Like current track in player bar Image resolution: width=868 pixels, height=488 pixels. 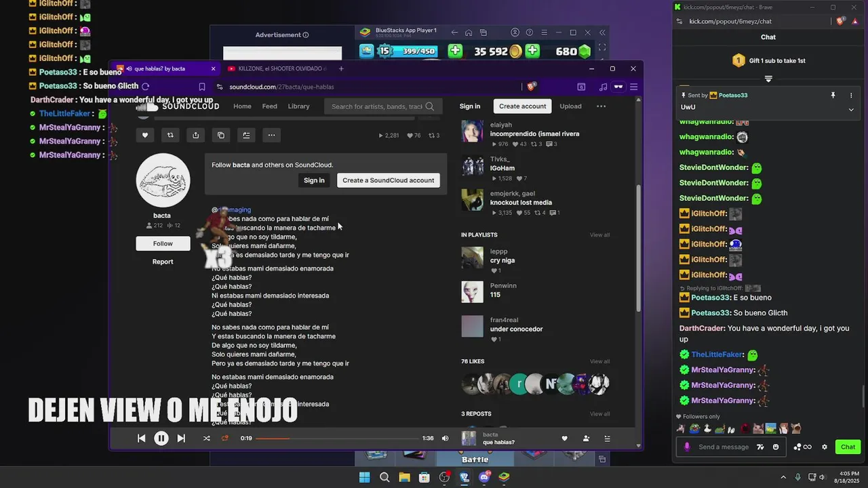[x=564, y=439]
